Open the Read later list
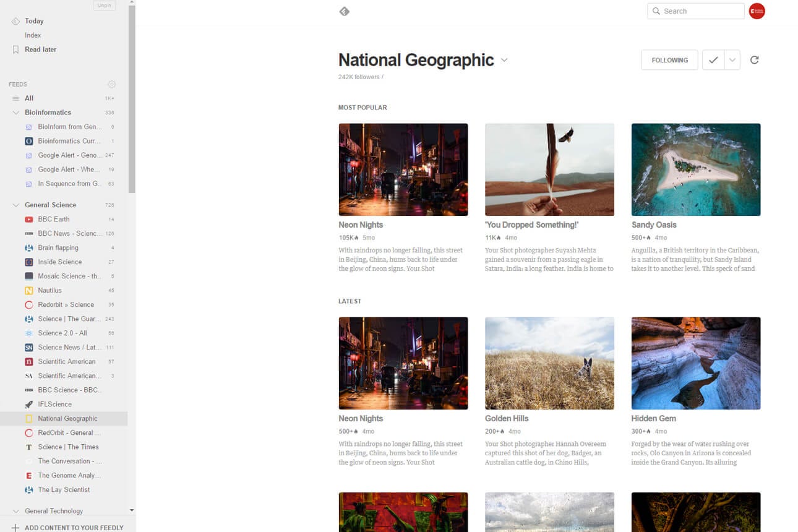Viewport: 798px width, 532px height. (40, 49)
